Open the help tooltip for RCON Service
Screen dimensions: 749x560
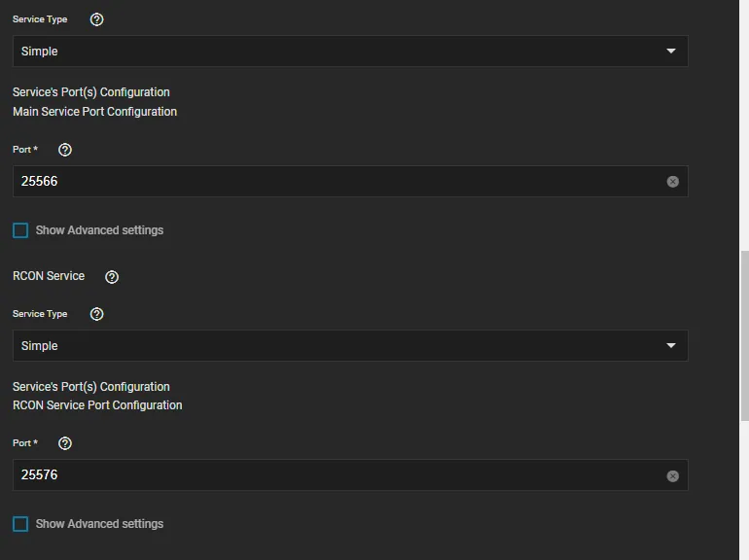(x=112, y=277)
